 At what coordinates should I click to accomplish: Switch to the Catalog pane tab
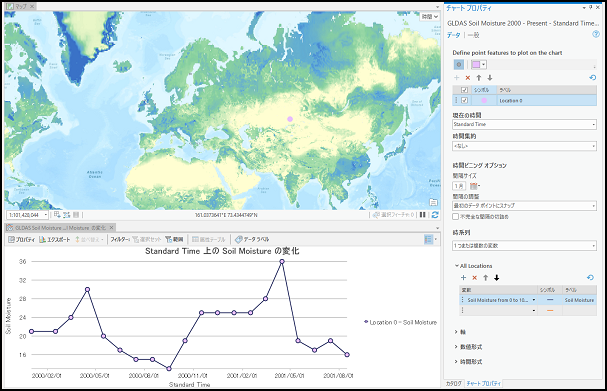[x=453, y=383]
